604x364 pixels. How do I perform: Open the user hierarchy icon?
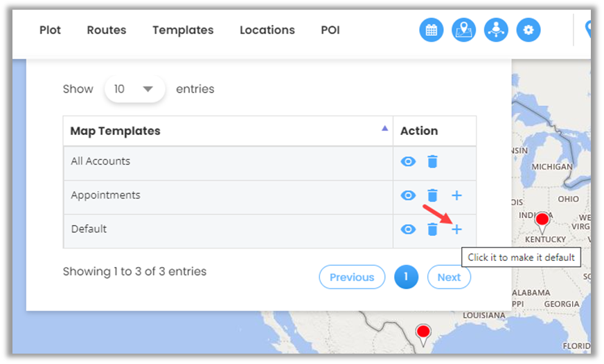497,30
